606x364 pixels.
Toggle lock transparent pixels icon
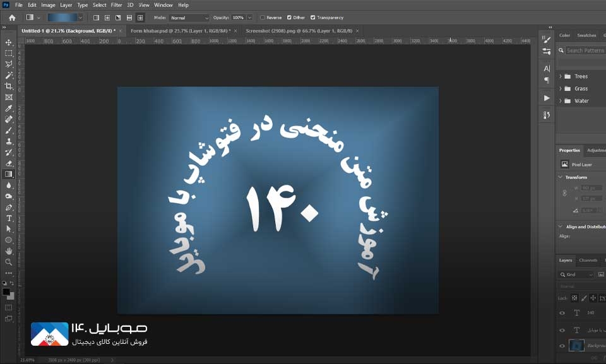point(574,298)
